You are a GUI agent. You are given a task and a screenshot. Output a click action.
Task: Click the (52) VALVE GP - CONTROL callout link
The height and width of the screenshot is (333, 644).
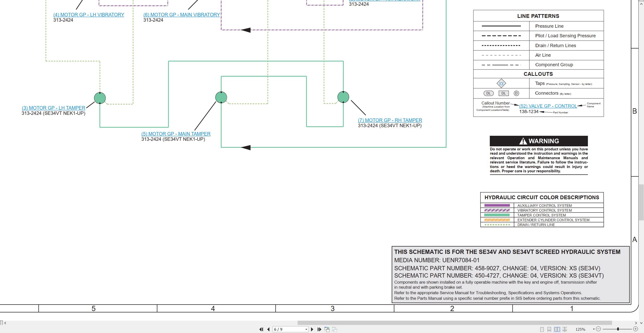pyautogui.click(x=548, y=106)
